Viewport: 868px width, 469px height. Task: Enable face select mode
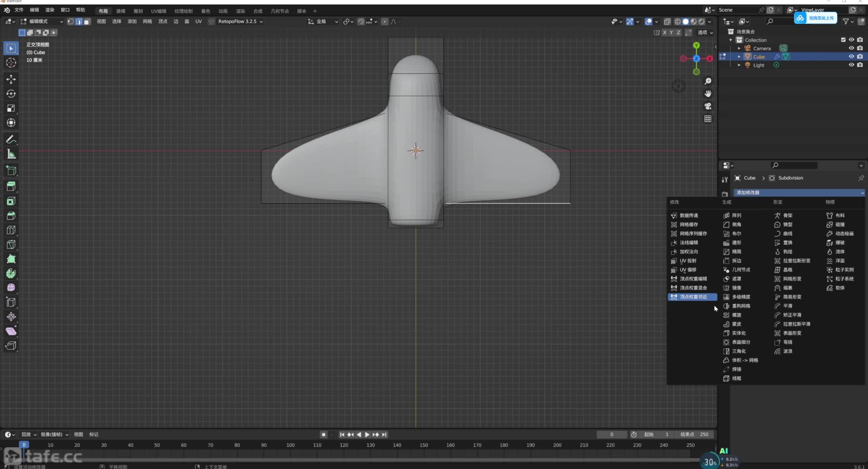(87, 22)
